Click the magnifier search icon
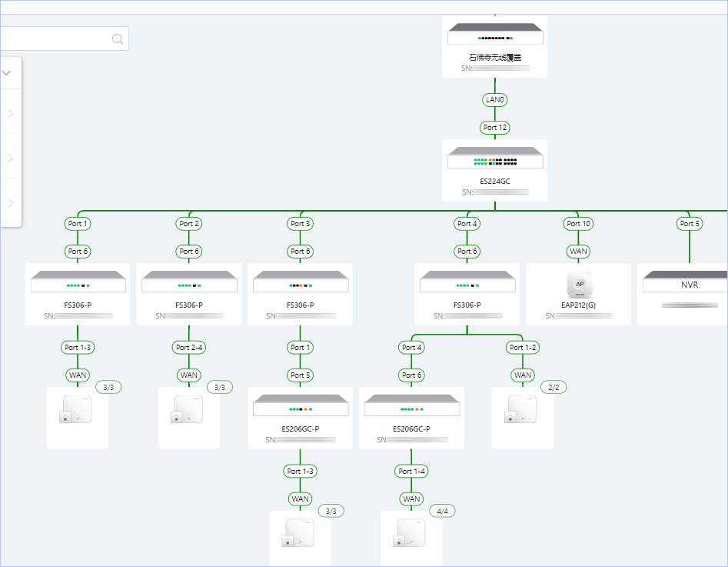This screenshot has height=567, width=728. [x=118, y=39]
